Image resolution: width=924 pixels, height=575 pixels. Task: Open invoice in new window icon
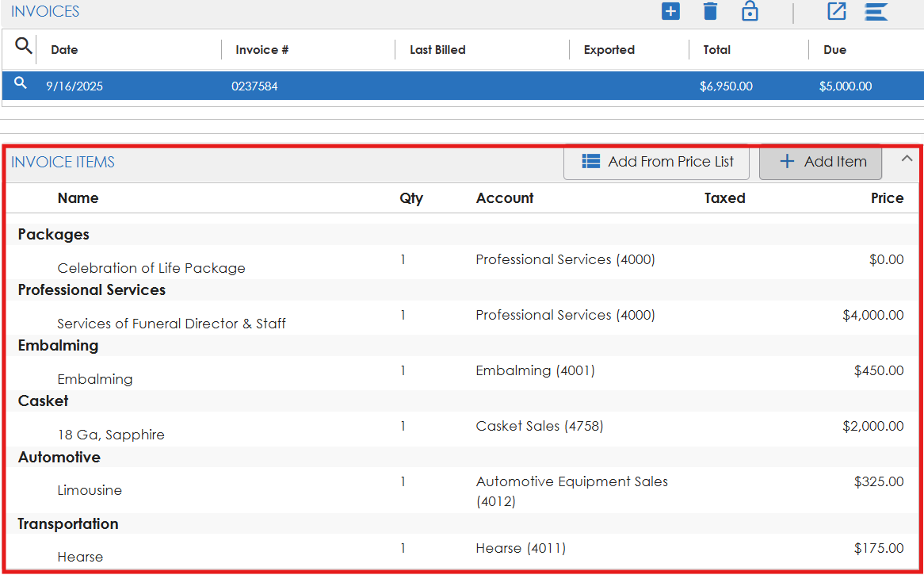pos(837,12)
